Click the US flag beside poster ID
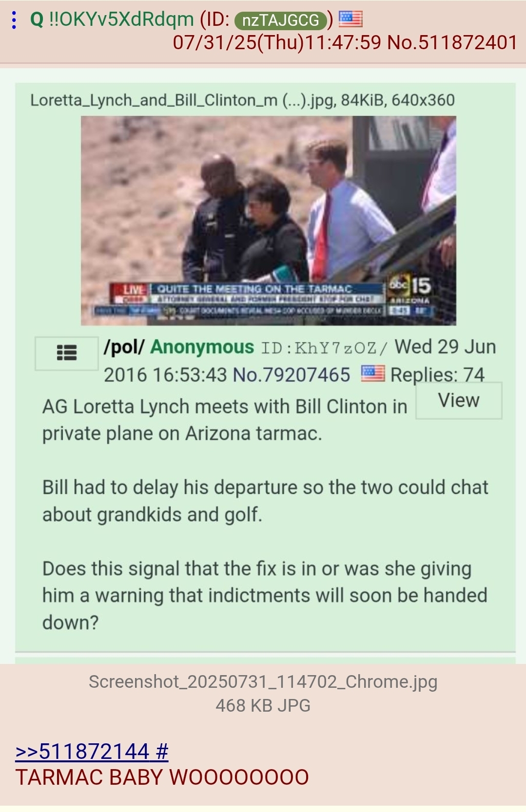Screen dimensions: 526x812 pyautogui.click(x=351, y=19)
